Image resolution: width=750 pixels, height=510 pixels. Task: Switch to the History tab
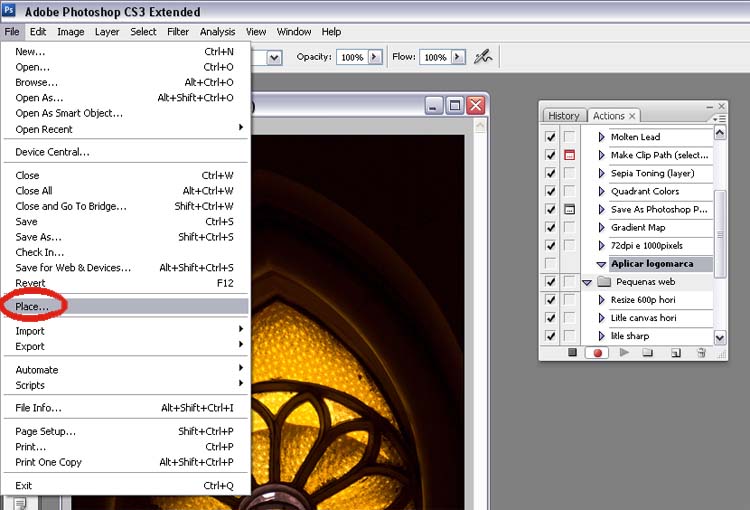tap(563, 116)
